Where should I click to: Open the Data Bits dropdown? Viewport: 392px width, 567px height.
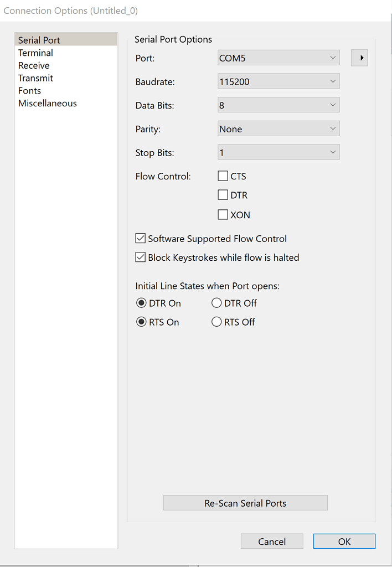click(278, 105)
